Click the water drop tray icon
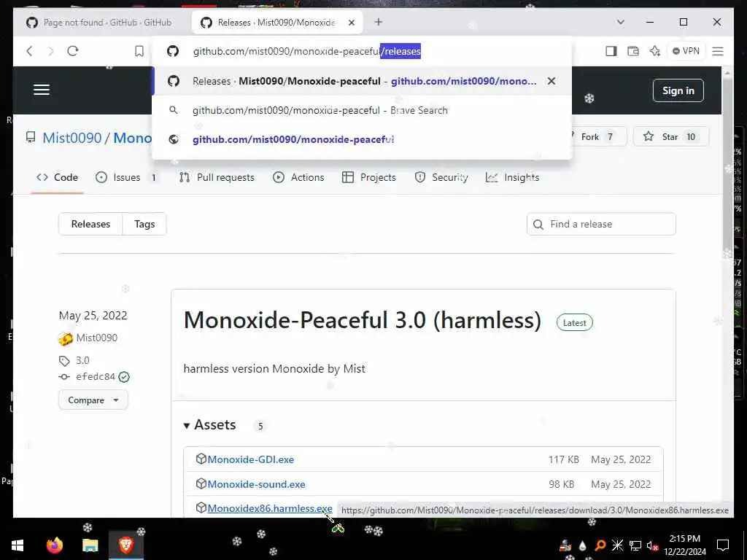The width and height of the screenshot is (747, 560). 582,545
